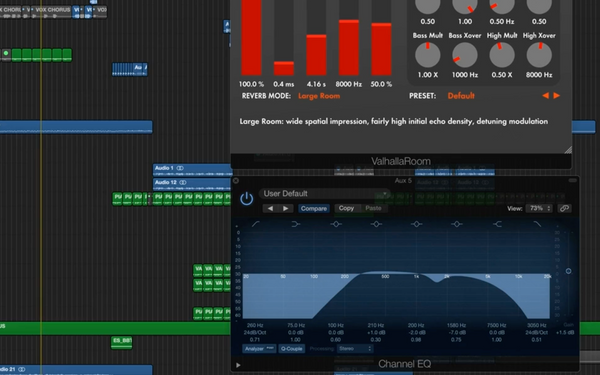
Task: Select the ES_BB green region
Action: [122, 342]
